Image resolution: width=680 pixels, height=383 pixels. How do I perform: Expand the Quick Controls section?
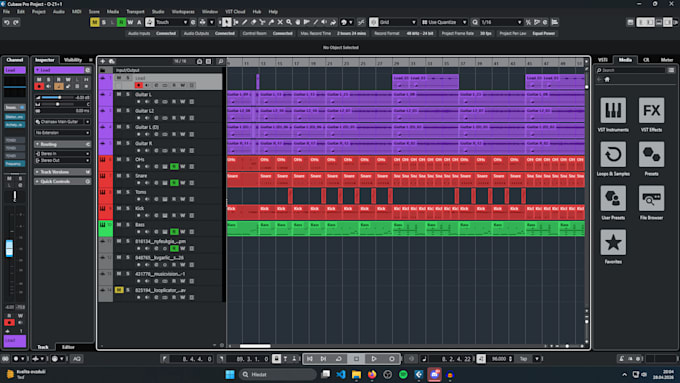click(62, 181)
